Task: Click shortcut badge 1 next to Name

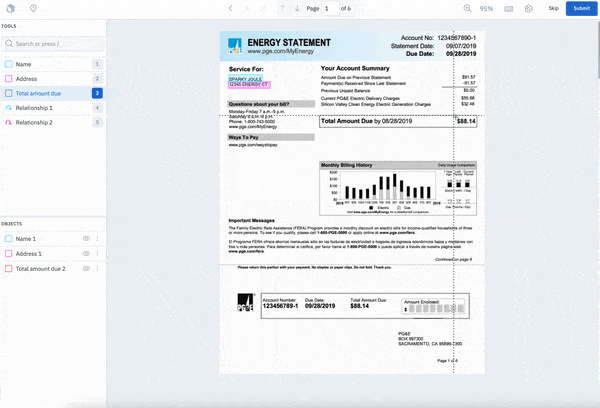Action: coord(97,64)
